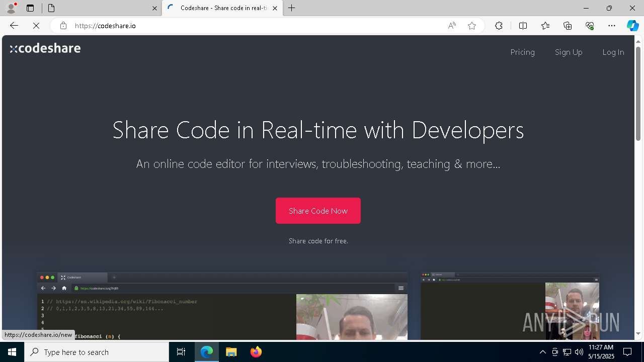The image size is (644, 362).
Task: Open Firefox from taskbar
Action: [x=256, y=352]
